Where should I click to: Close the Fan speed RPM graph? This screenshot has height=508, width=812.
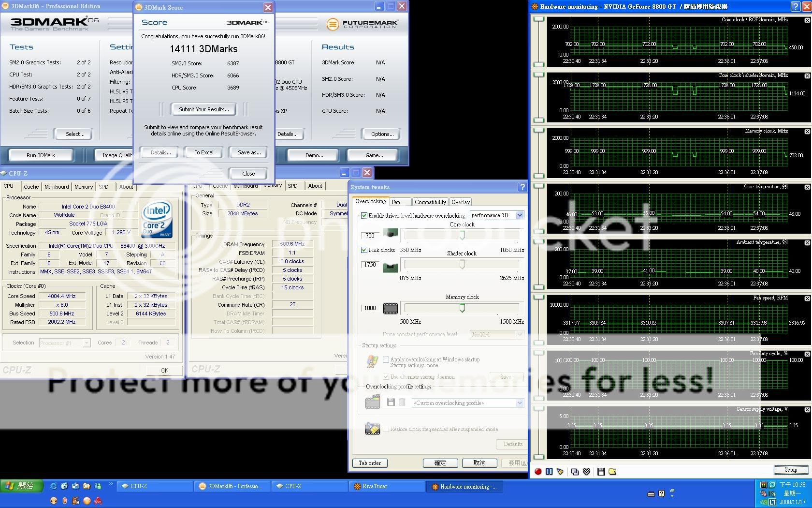tap(807, 299)
